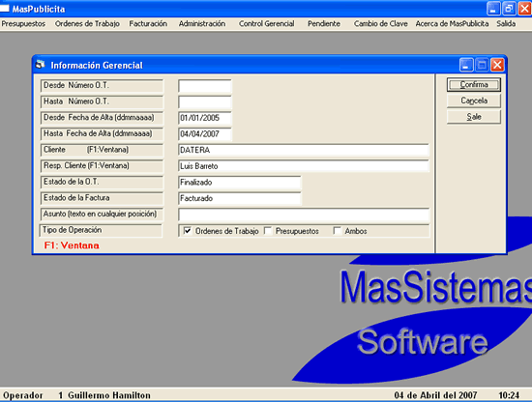Screen dimensions: 532x402
Task: Enable the Ambos checkbox
Action: pyautogui.click(x=338, y=231)
